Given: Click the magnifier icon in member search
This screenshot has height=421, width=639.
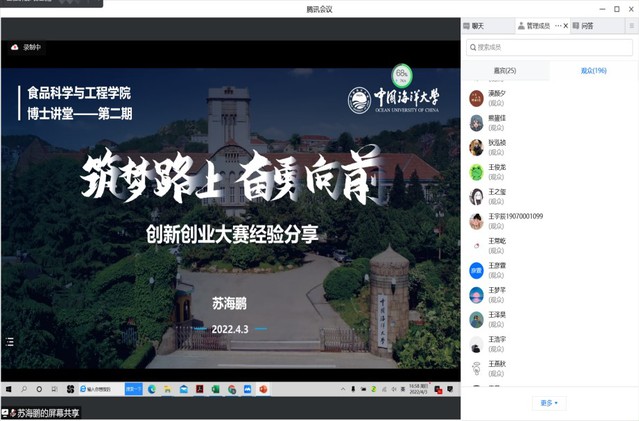Looking at the screenshot, I should pyautogui.click(x=473, y=47).
